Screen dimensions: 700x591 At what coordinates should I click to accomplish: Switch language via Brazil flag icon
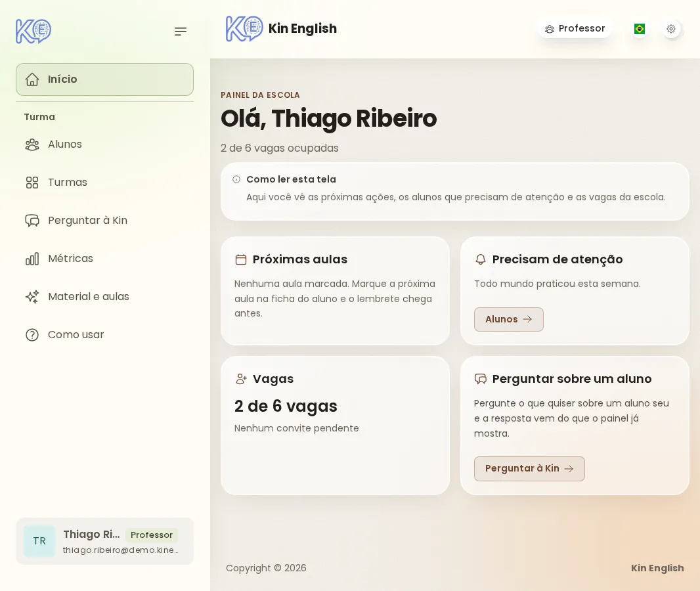[640, 29]
